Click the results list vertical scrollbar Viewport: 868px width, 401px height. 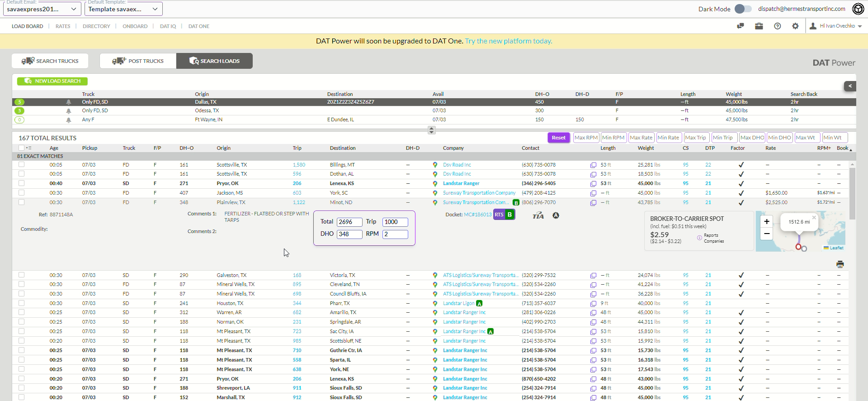tap(852, 194)
